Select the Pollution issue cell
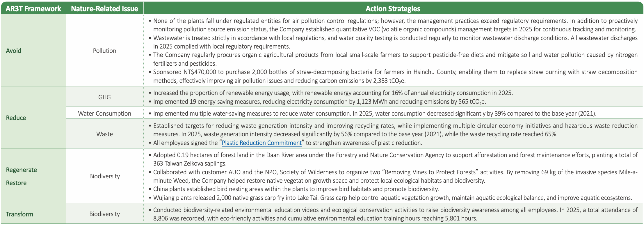This screenshot has height=226, width=644. (104, 51)
